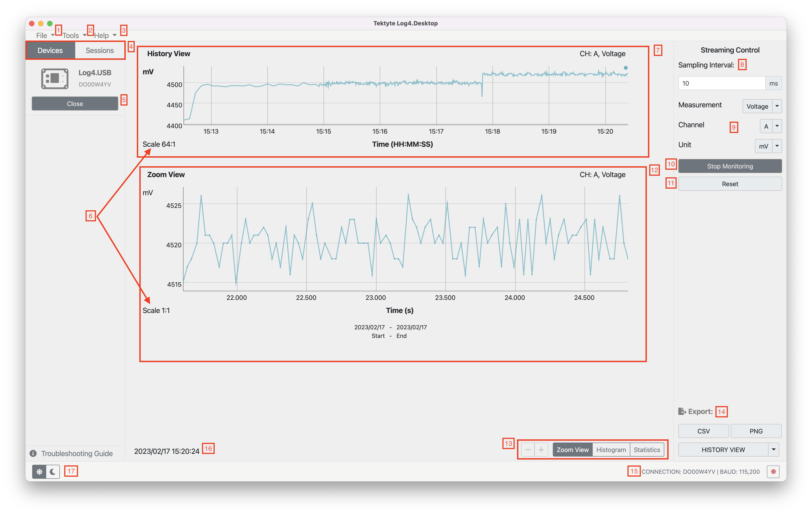The image size is (812, 515).
Task: Expand the Measurement dropdown arrow
Action: click(777, 106)
